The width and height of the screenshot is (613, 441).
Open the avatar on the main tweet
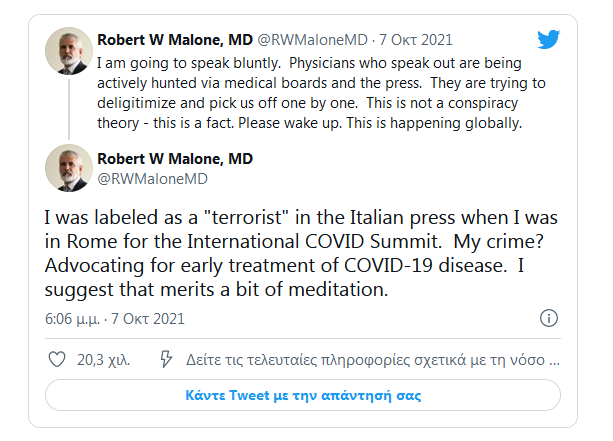[x=70, y=167]
